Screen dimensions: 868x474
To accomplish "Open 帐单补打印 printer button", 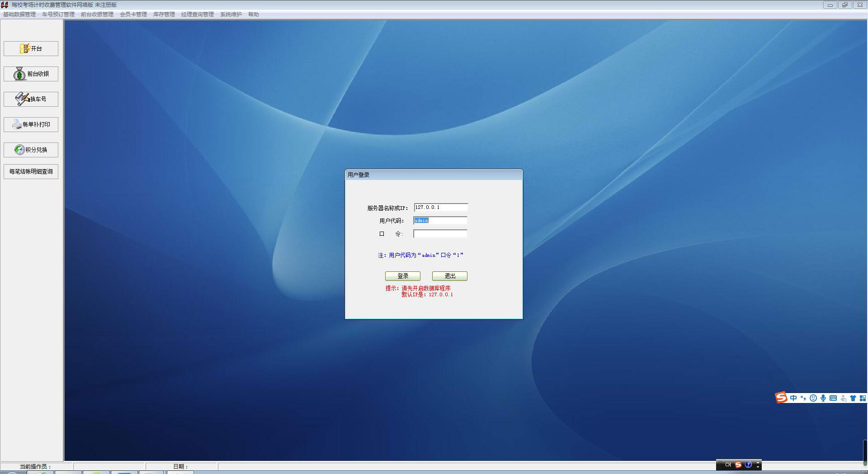I will [x=31, y=124].
